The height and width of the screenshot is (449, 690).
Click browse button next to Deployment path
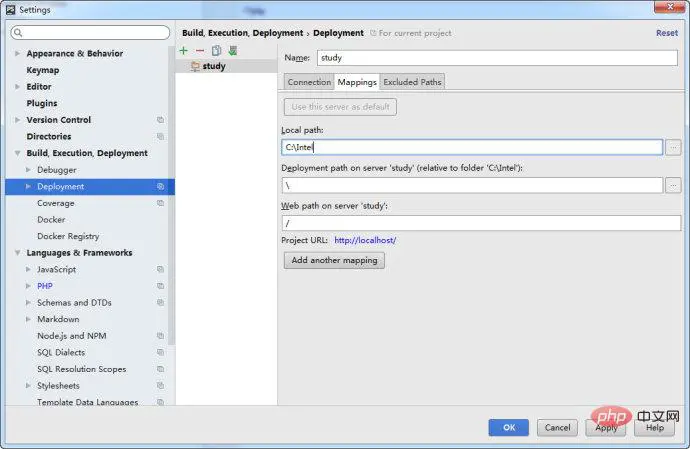pyautogui.click(x=673, y=185)
